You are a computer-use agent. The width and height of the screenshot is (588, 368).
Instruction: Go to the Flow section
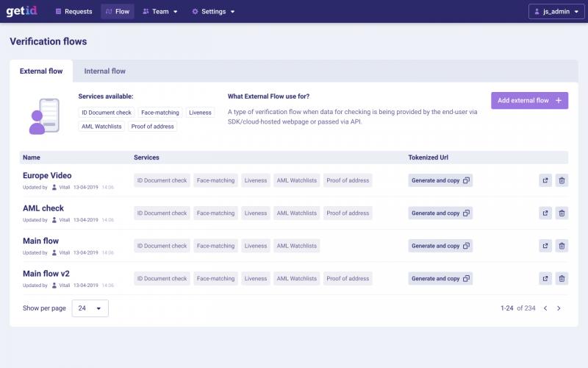[118, 12]
